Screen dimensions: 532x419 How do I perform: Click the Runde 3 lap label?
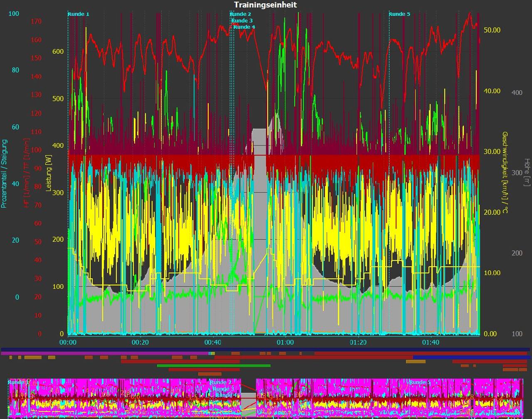click(242, 20)
